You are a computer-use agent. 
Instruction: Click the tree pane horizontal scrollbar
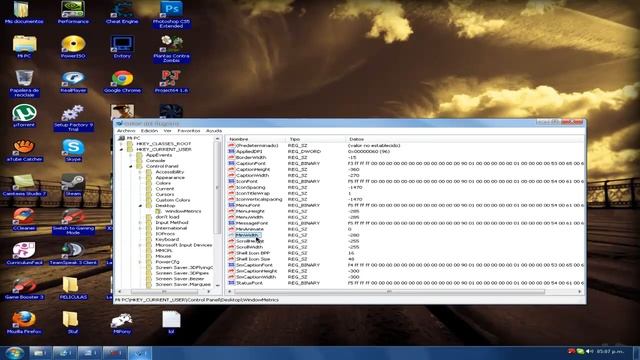click(x=164, y=291)
